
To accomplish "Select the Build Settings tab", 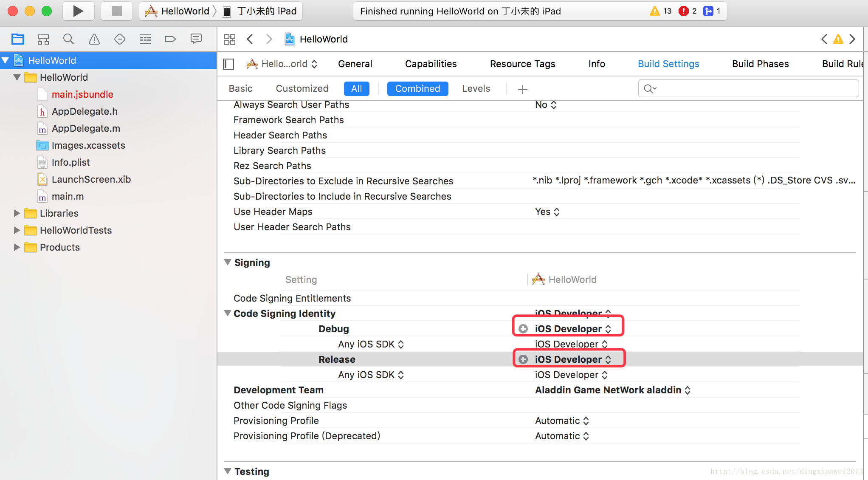I will click(x=668, y=64).
